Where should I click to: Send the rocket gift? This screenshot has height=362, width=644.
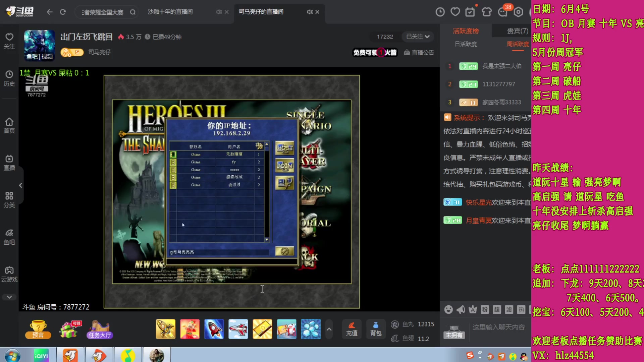point(214,329)
